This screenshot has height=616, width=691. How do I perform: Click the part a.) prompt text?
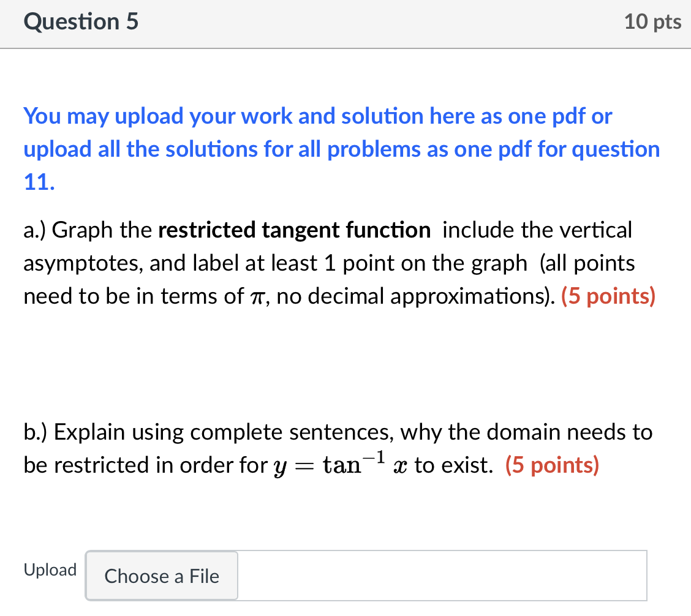(x=245, y=263)
